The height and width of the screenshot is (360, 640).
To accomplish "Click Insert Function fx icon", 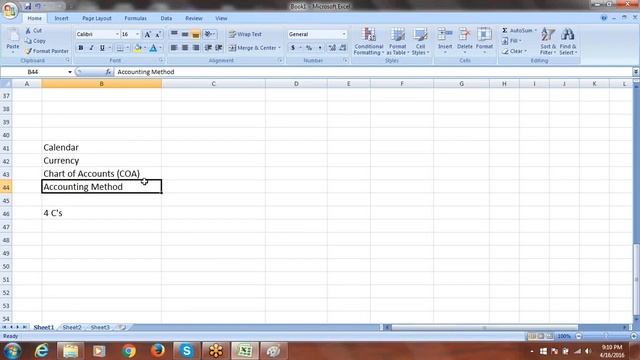I will [108, 72].
